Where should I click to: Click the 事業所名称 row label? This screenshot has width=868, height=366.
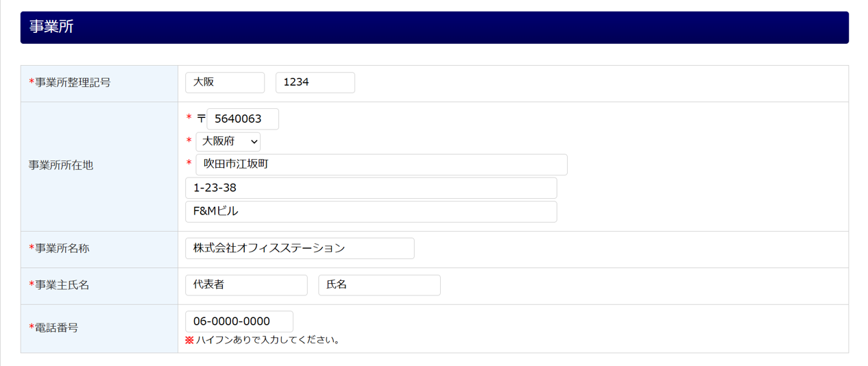click(x=62, y=249)
